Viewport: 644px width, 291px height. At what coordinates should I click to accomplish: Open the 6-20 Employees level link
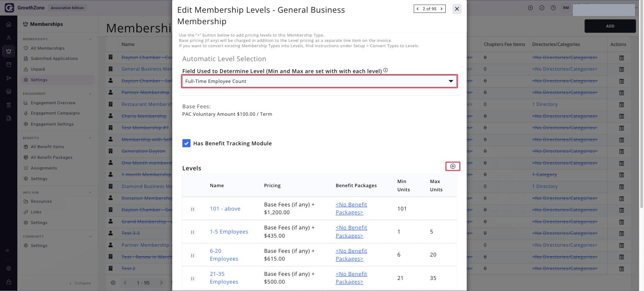(224, 255)
